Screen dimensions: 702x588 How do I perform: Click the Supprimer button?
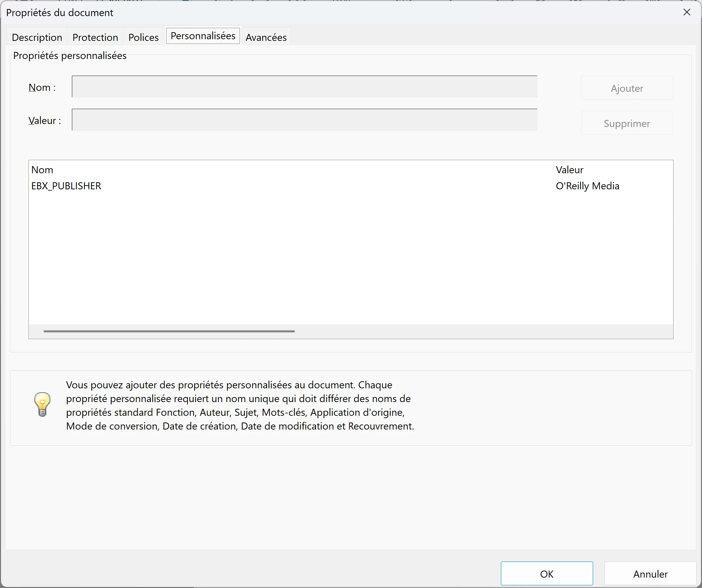(627, 123)
